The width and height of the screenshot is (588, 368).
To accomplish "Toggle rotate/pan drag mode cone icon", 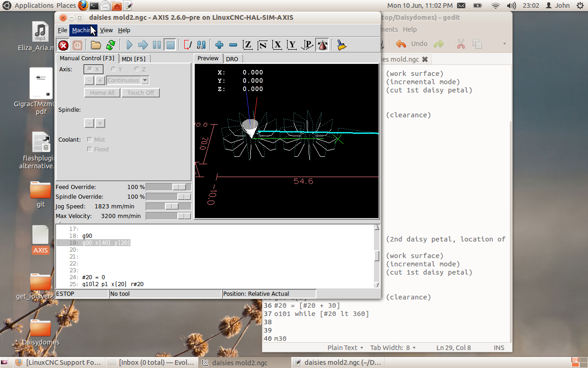I will [x=322, y=45].
